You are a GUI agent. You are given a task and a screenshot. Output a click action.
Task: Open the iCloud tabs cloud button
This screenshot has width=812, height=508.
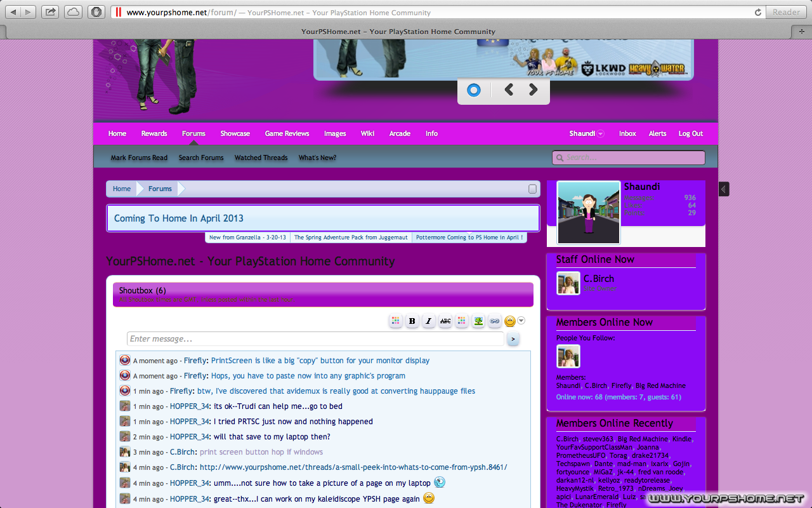74,12
